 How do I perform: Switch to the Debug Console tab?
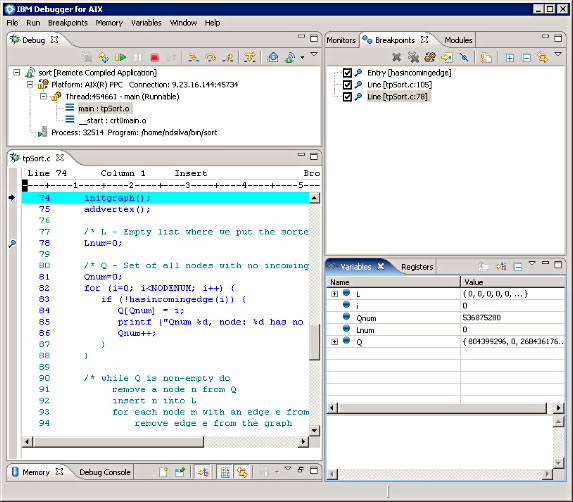(105, 472)
